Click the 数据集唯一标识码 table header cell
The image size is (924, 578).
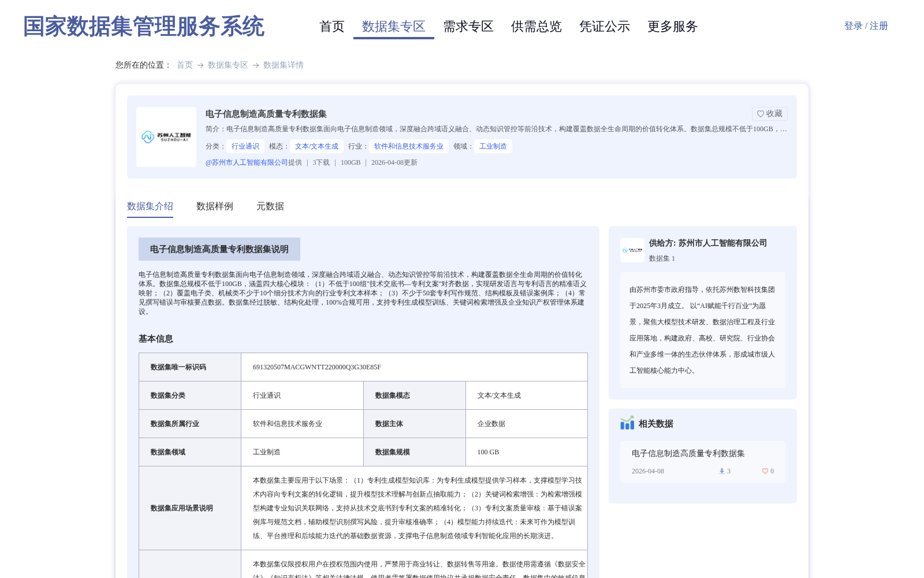coord(190,367)
